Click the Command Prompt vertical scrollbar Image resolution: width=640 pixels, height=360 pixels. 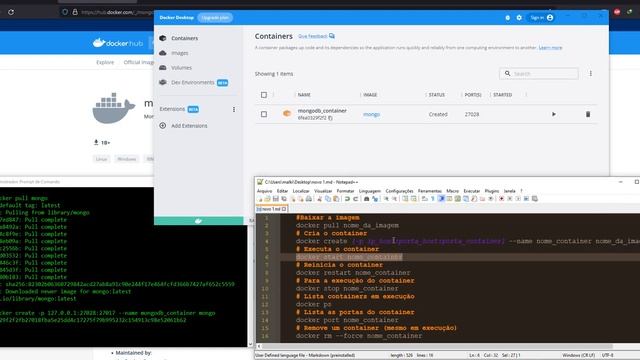pos(250,267)
